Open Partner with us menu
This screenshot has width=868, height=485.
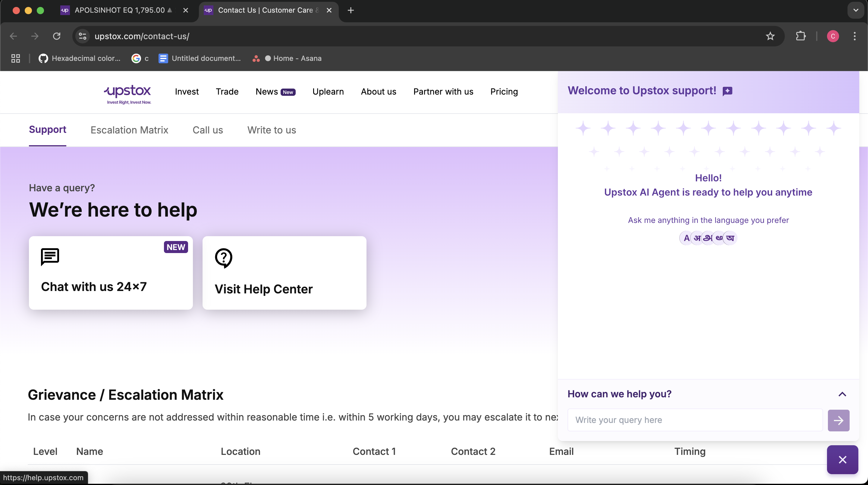tap(443, 92)
